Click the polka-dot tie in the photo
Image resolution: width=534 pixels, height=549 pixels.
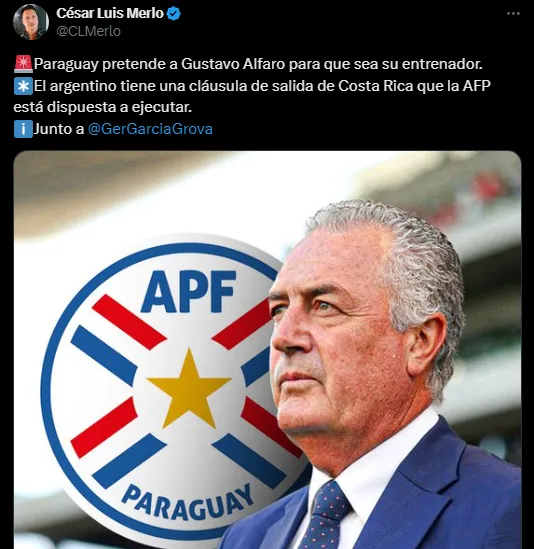pos(324,515)
